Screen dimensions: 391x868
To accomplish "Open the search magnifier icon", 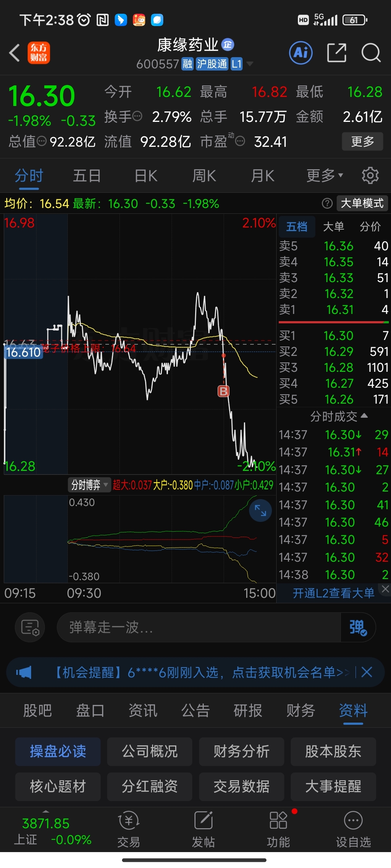I will 371,53.
